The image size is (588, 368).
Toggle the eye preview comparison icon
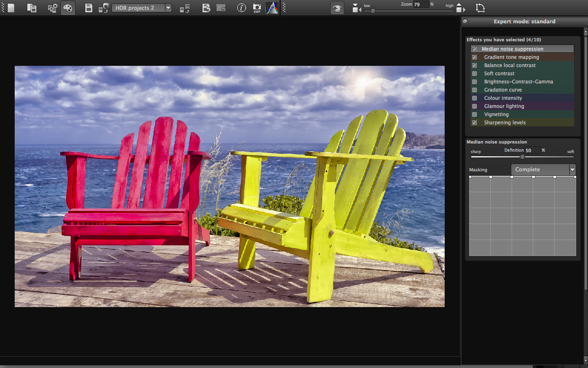337,8
